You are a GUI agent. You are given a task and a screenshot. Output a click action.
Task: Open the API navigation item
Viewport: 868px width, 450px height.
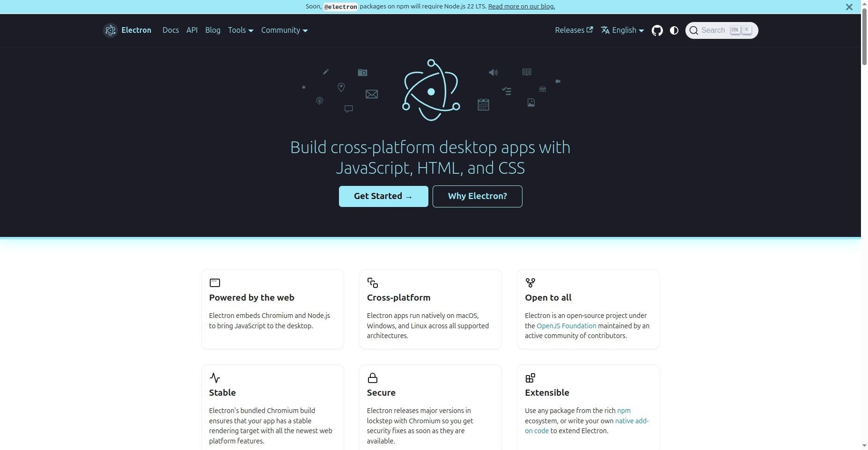pos(192,30)
